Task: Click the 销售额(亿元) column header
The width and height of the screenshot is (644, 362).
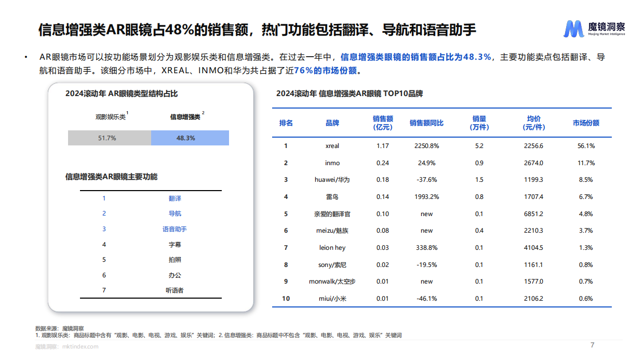Action: [x=383, y=123]
